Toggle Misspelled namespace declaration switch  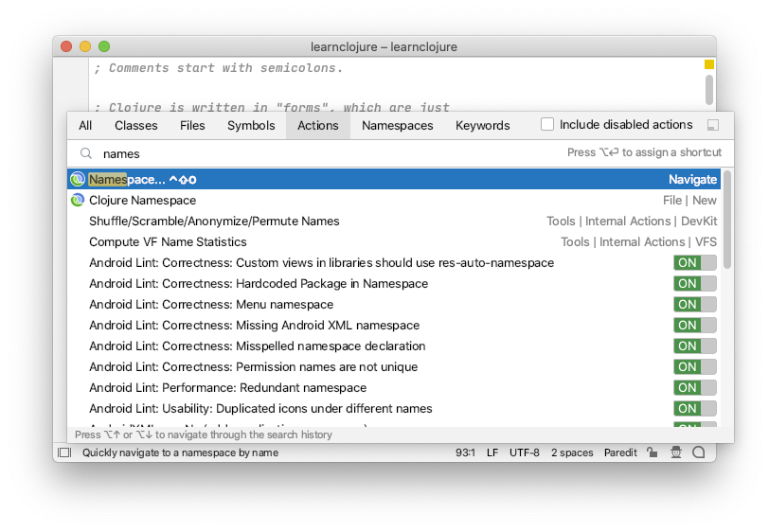695,346
